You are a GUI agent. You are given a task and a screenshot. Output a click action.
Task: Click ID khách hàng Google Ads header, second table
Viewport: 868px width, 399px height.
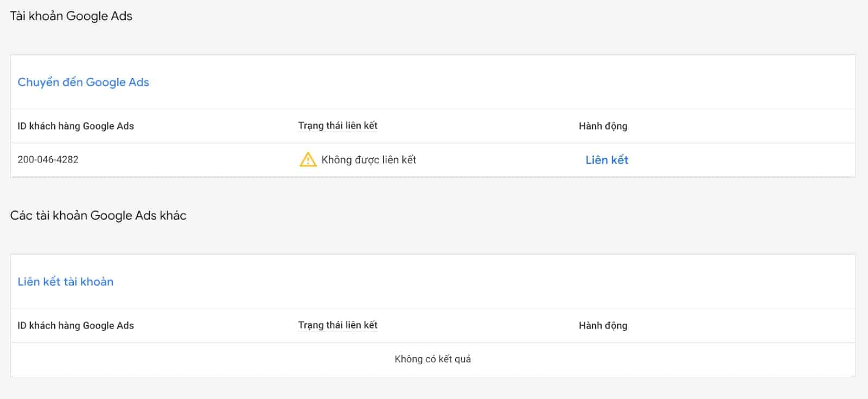pyautogui.click(x=75, y=326)
